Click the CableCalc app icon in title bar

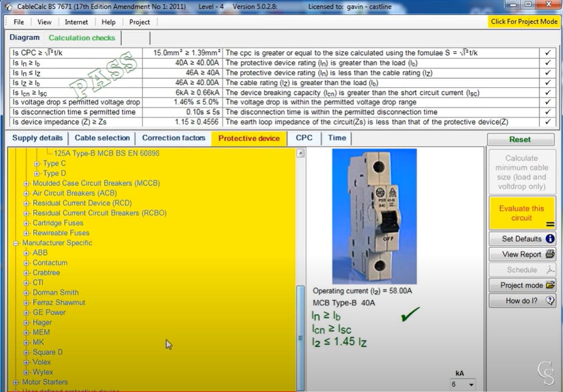click(x=8, y=6)
